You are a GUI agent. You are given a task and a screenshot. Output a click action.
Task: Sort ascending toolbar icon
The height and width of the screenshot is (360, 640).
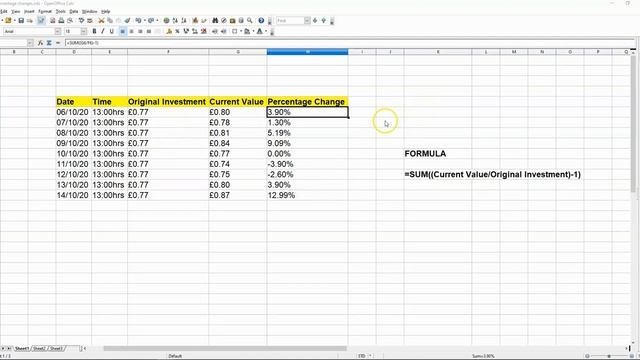(175, 20)
